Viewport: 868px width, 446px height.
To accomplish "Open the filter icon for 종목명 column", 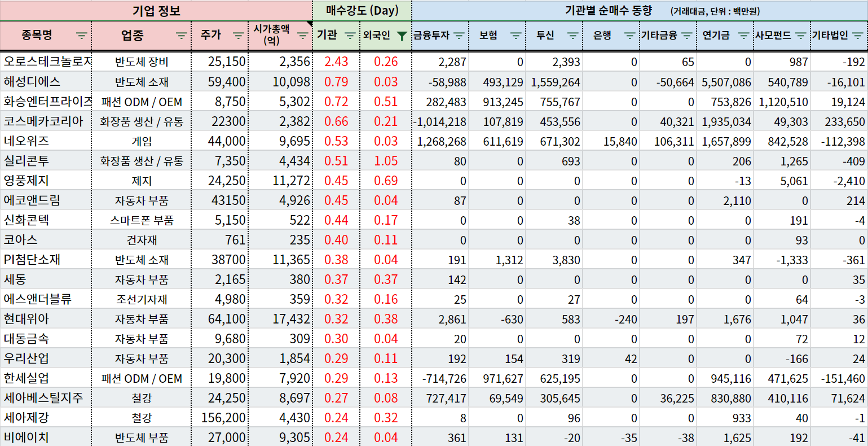I will [x=82, y=36].
